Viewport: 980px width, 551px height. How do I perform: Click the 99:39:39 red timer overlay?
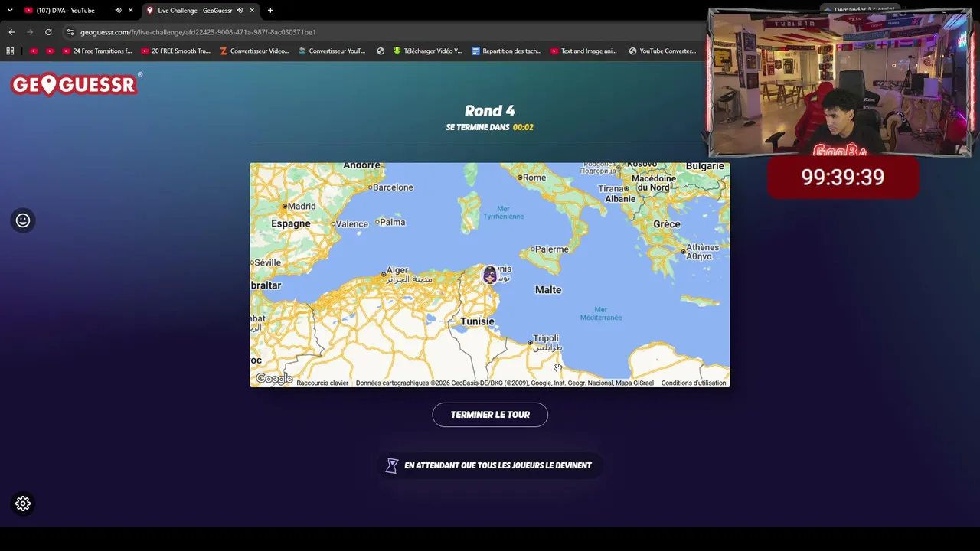pos(843,178)
